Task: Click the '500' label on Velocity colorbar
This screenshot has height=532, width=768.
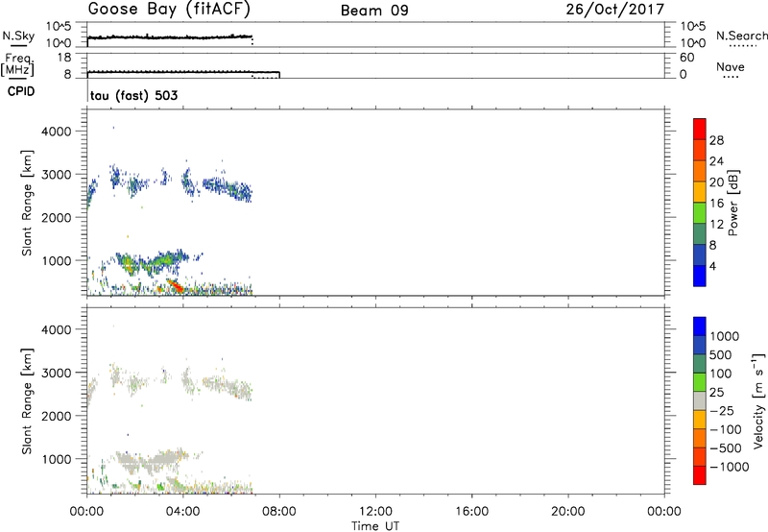Action: click(722, 355)
